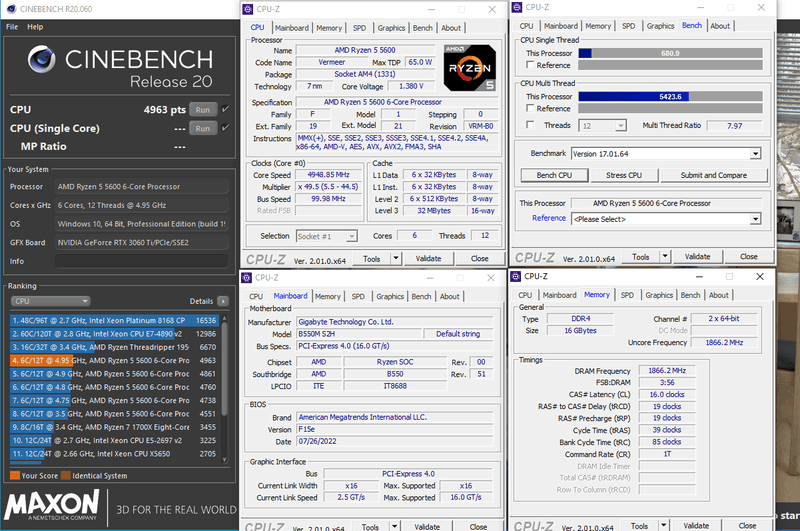
Task: Click Core Speed value 4948.85 MHz
Action: 328,174
